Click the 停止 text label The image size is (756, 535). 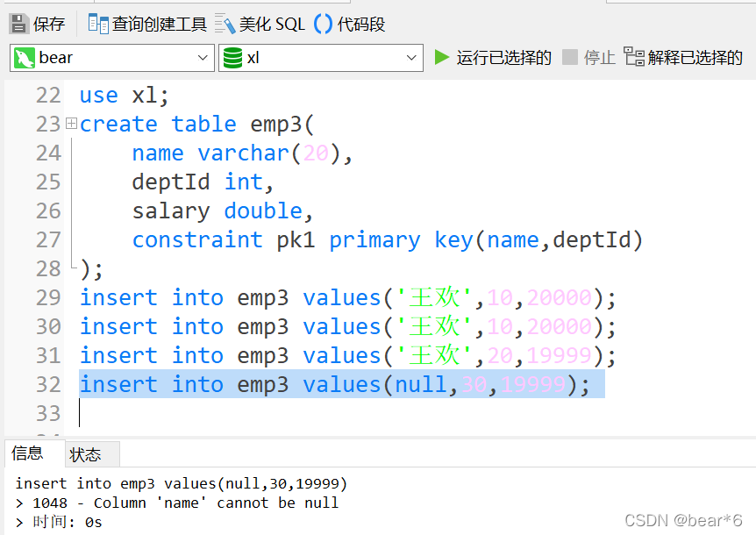(600, 57)
